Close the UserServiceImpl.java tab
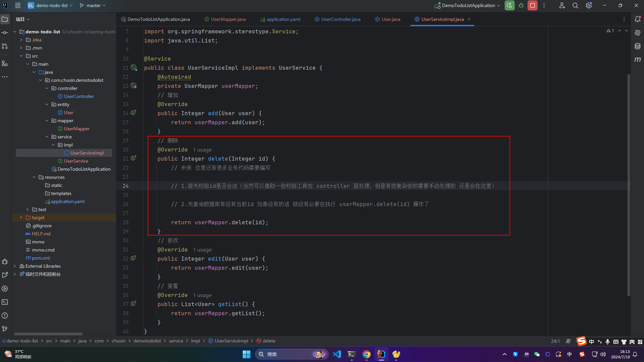 point(469,19)
